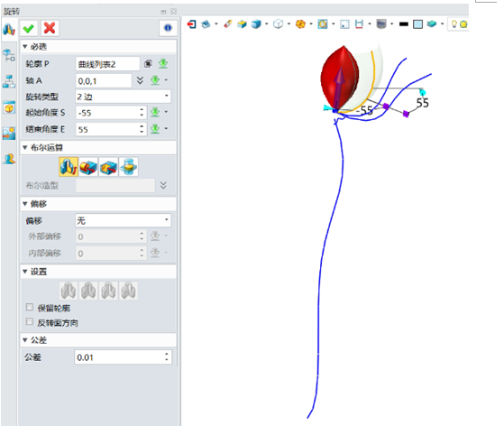Open the assembly connection sidebar tab
Viewport: 504px width, 426px height.
(9, 55)
